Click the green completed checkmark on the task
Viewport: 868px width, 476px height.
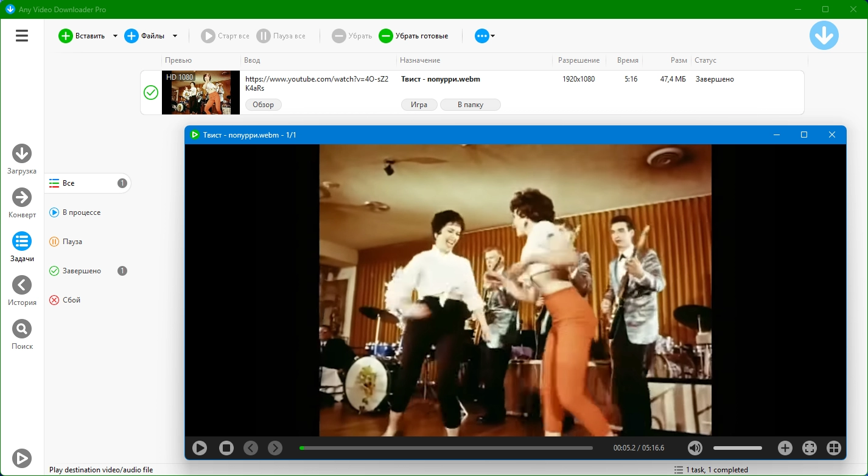point(151,93)
